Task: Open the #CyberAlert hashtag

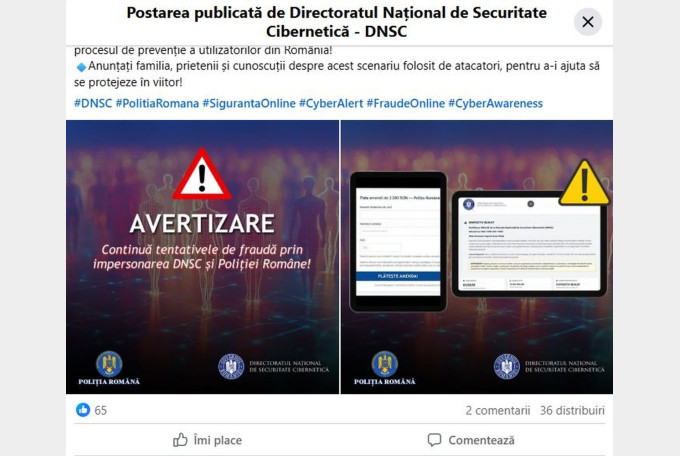Action: point(331,103)
